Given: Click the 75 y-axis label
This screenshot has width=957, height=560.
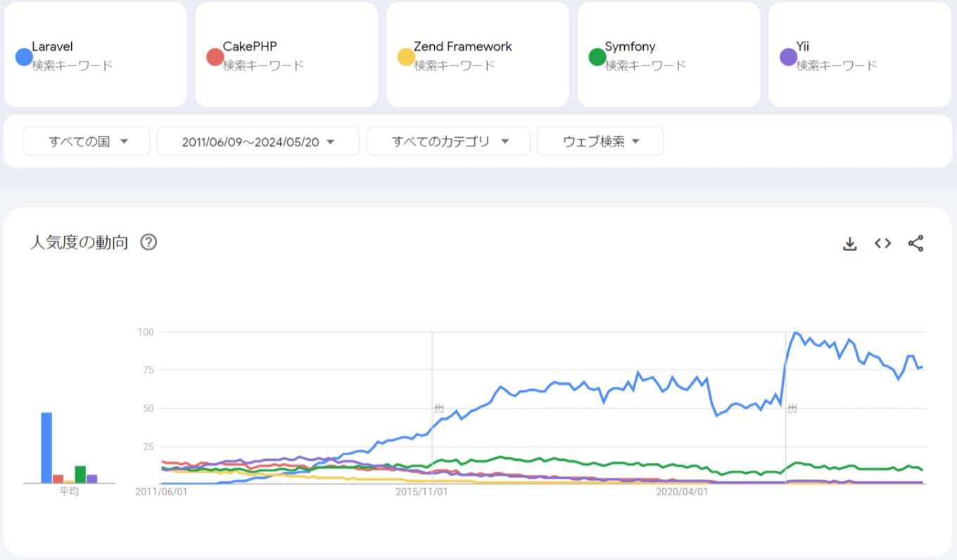Looking at the screenshot, I should point(149,369).
